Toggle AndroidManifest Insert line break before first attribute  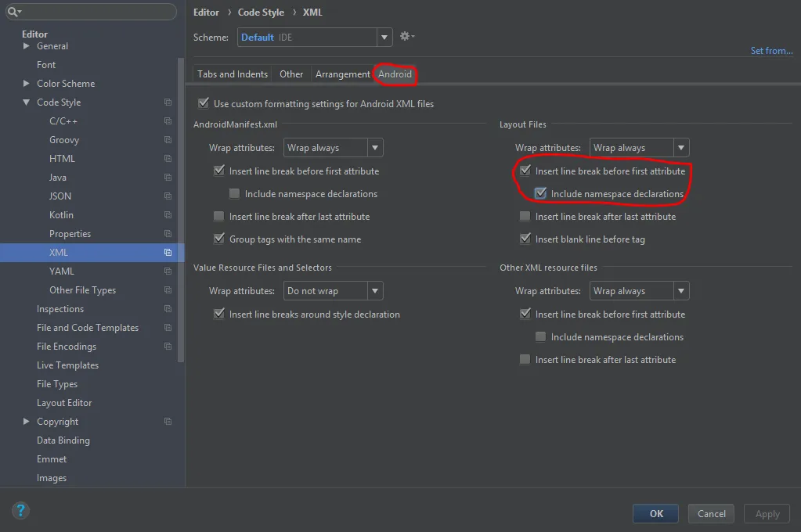coord(219,171)
